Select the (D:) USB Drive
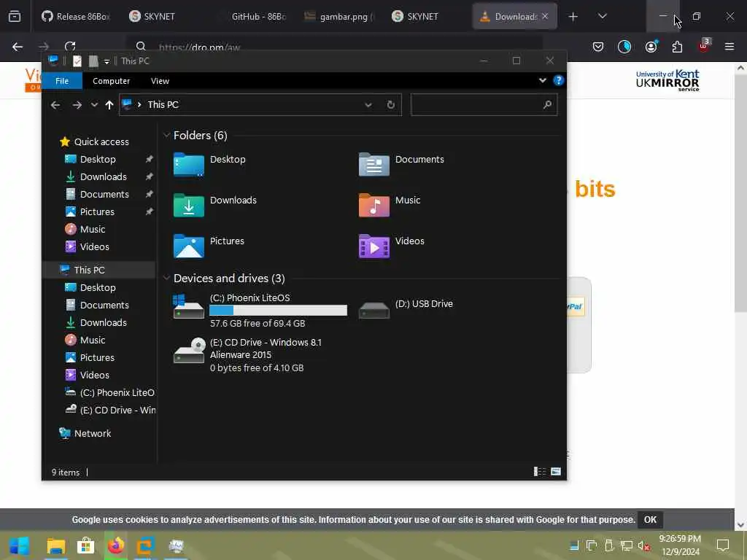This screenshot has width=747, height=560. click(406, 310)
